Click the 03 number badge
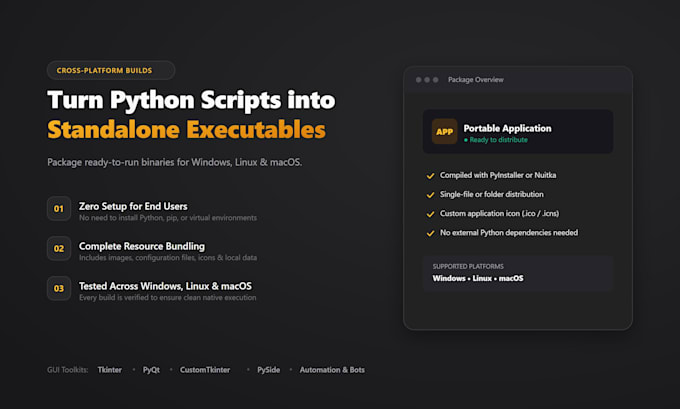 click(x=59, y=288)
